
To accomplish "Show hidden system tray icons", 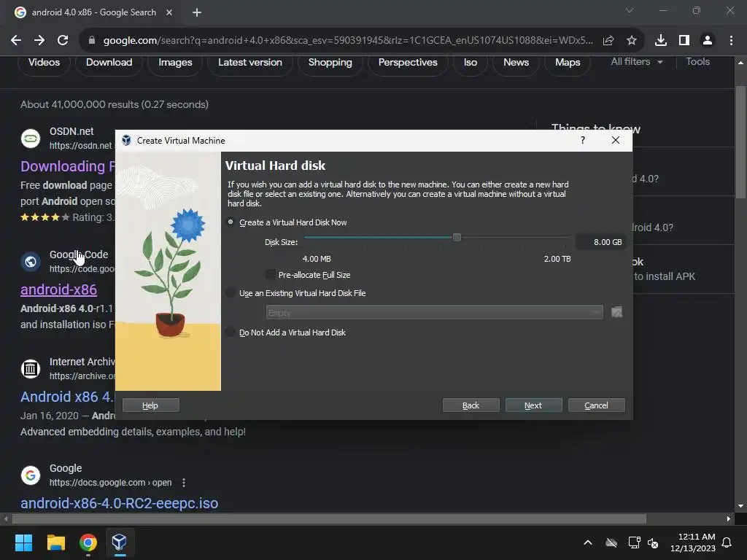I will point(588,542).
